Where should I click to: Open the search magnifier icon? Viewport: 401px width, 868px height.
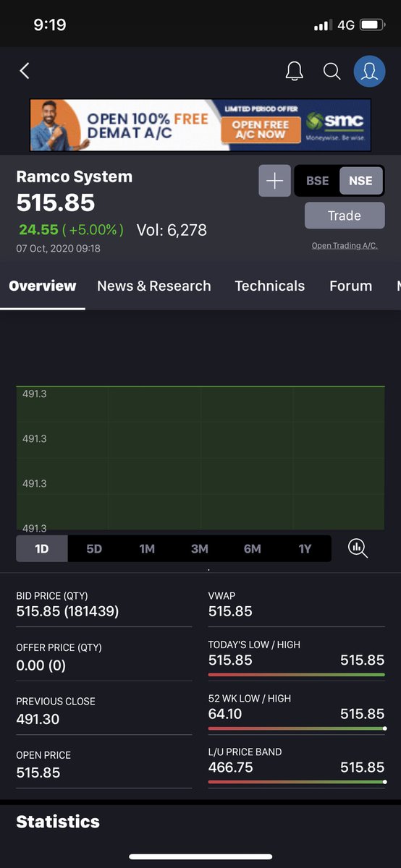332,71
